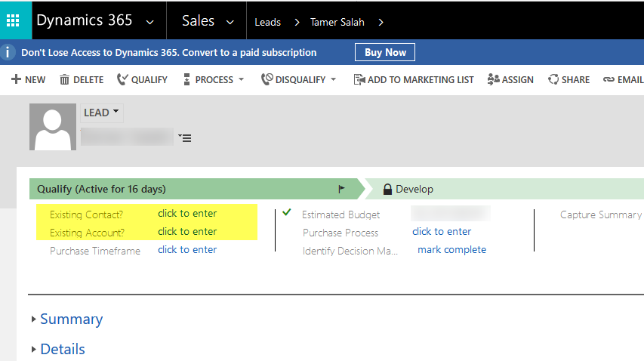This screenshot has width=644, height=361.
Task: Go to Leads breadcrumb
Action: pyautogui.click(x=267, y=22)
